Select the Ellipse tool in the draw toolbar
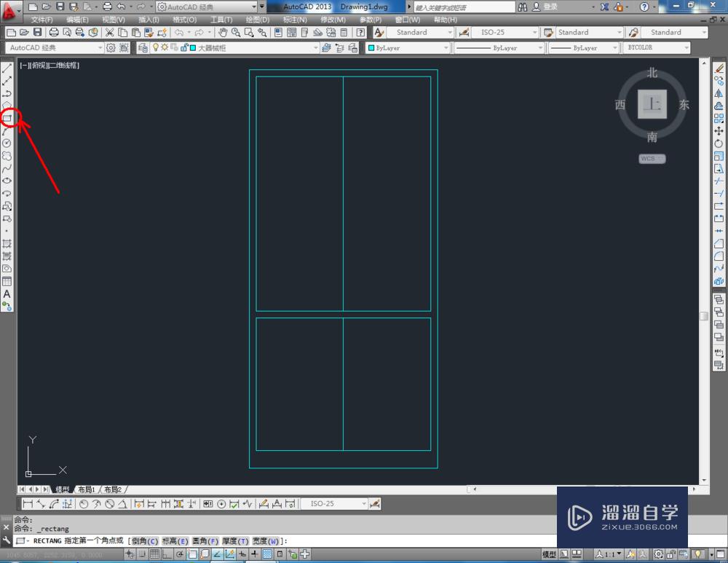The width and height of the screenshot is (728, 563). click(7, 181)
